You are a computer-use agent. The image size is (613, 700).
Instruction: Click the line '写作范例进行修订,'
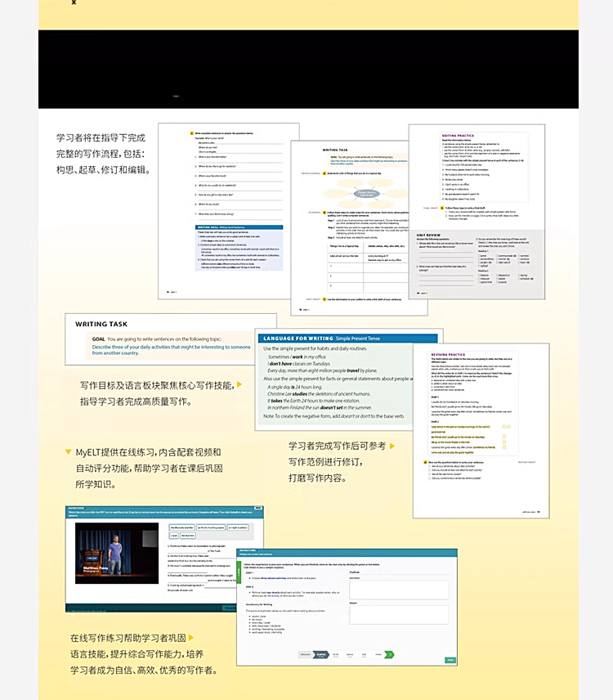325,461
